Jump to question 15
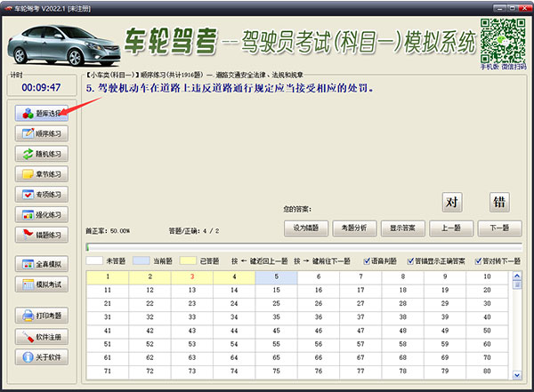The height and width of the screenshot is (392, 534). coord(276,291)
